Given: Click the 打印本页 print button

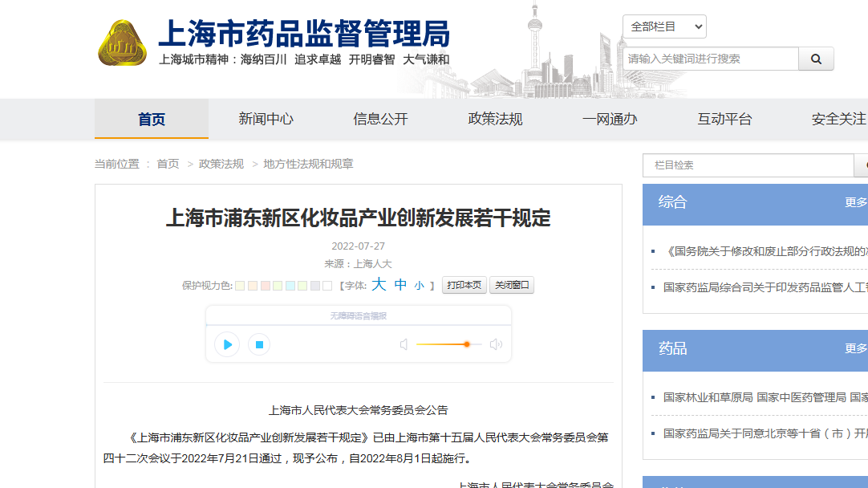Looking at the screenshot, I should coord(464,286).
